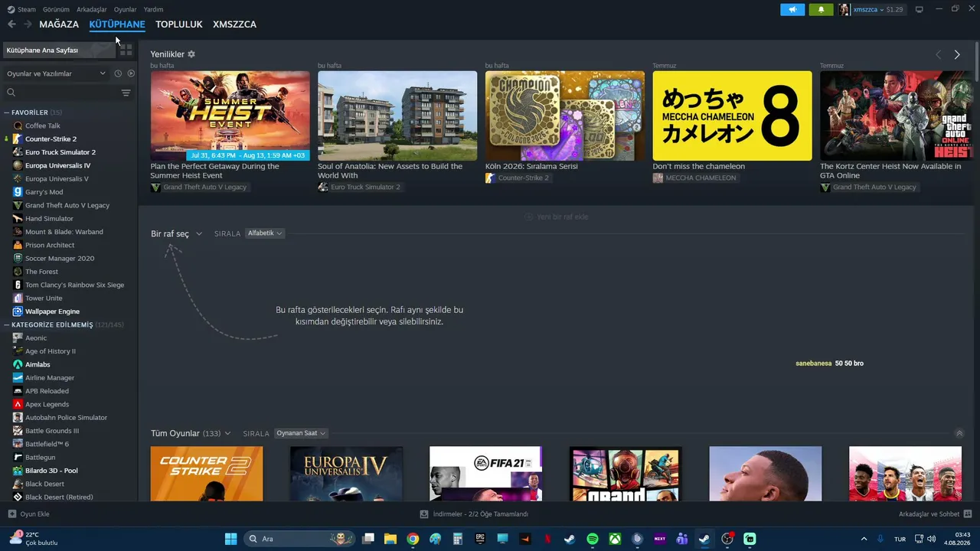Screen dimensions: 980x551
Task: Open the Bir raf seç dropdown
Action: coord(176,233)
